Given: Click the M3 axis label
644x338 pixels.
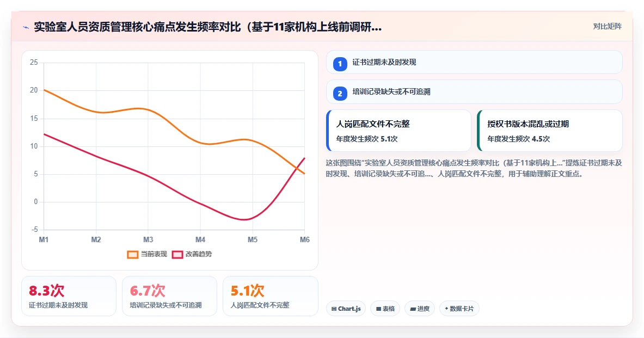Looking at the screenshot, I should pos(148,240).
